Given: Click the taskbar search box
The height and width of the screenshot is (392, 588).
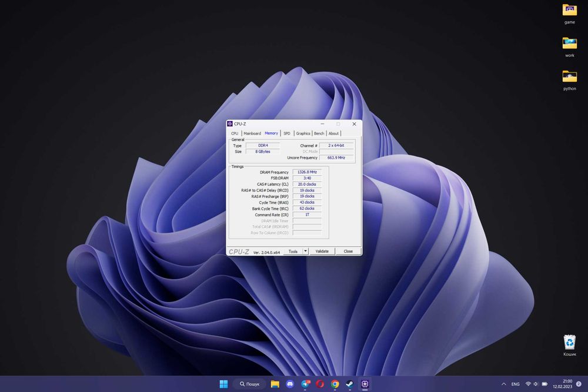Looking at the screenshot, I should 249,384.
